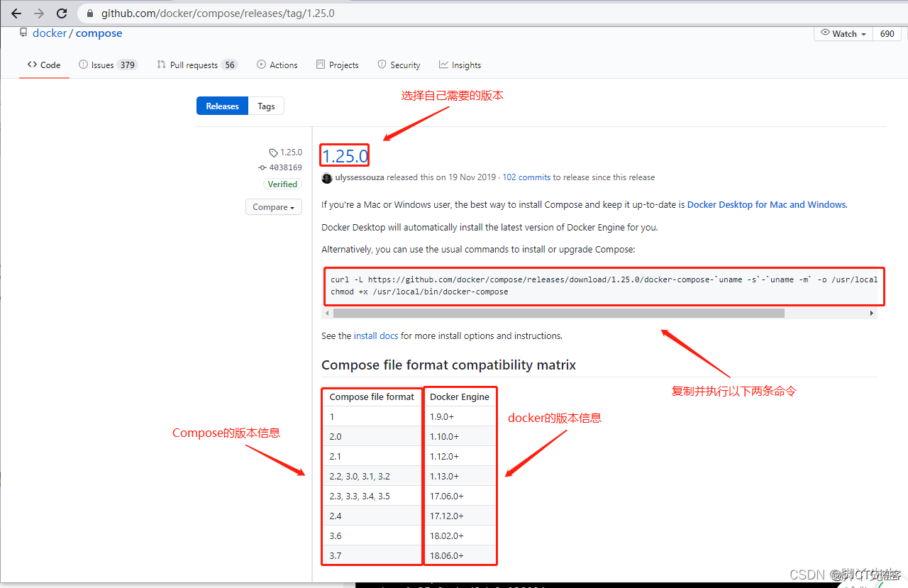Click the '18.02.0+' Docker Engine cell

click(460, 536)
